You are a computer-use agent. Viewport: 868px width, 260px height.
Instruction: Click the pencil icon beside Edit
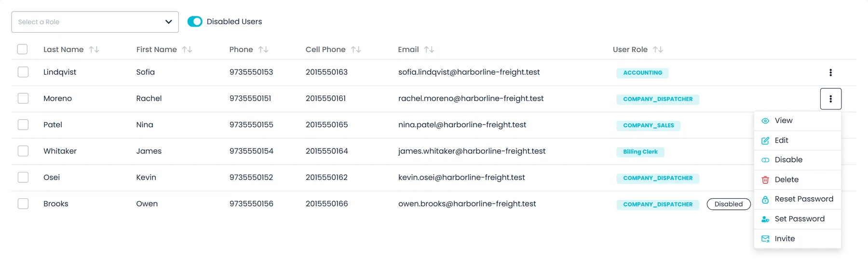[765, 140]
